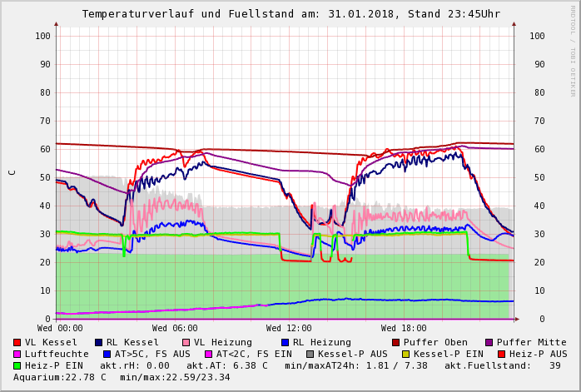Click the 'Wed 00:00' time axis label

pos(60,329)
